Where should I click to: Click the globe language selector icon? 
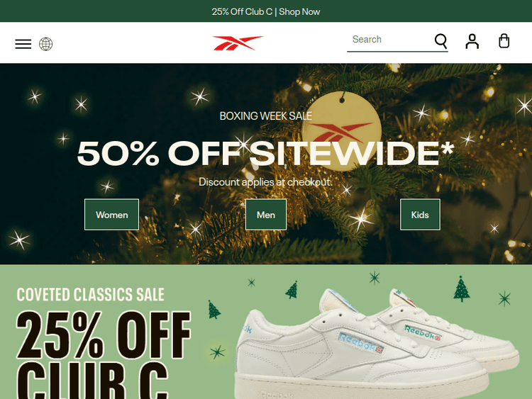(46, 44)
